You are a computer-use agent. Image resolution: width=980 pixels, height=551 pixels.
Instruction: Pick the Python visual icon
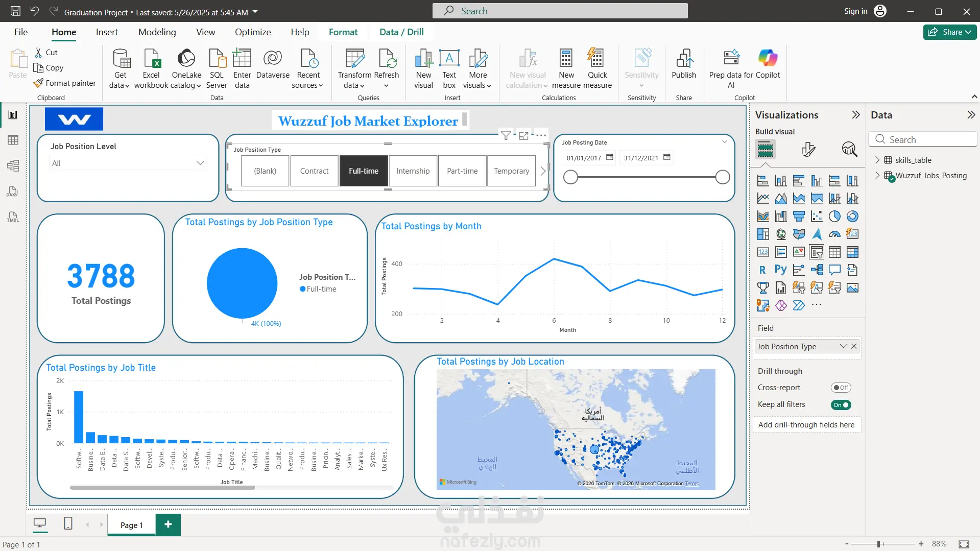tap(781, 270)
